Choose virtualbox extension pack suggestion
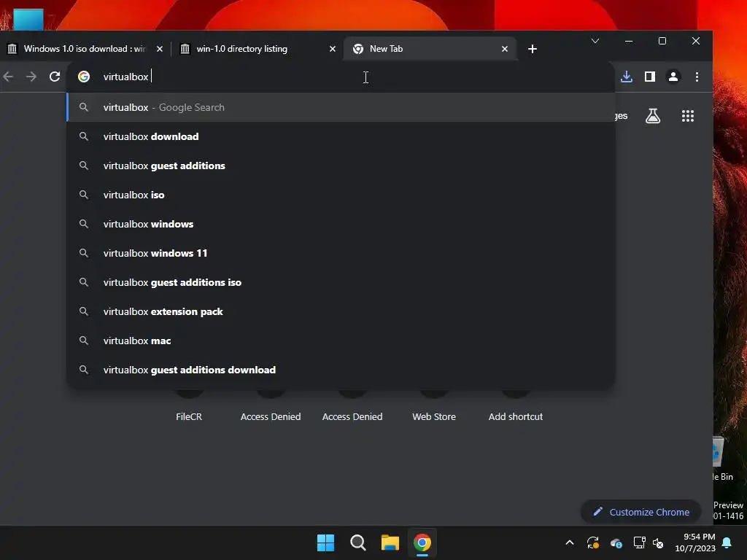The height and width of the screenshot is (560, 747). pyautogui.click(x=341, y=311)
